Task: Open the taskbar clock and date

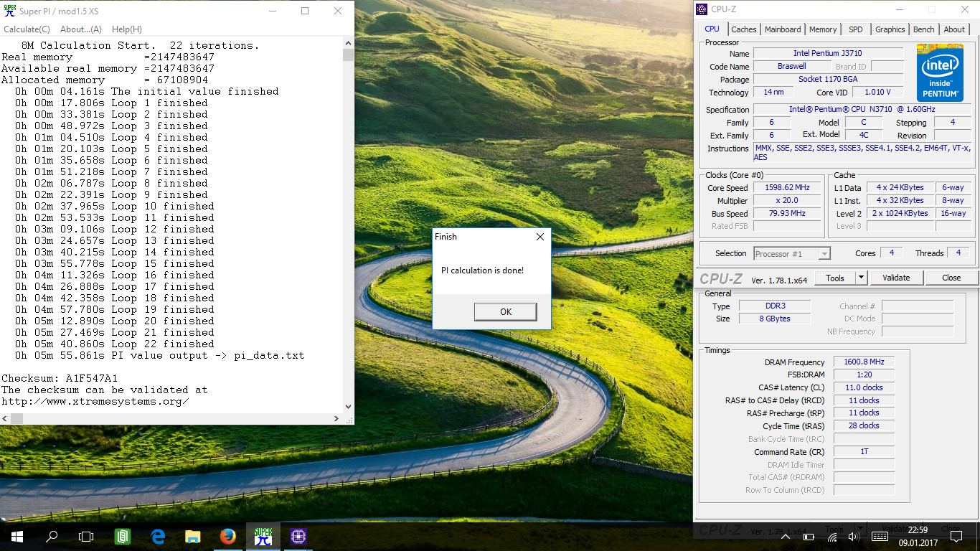Action: (x=918, y=536)
